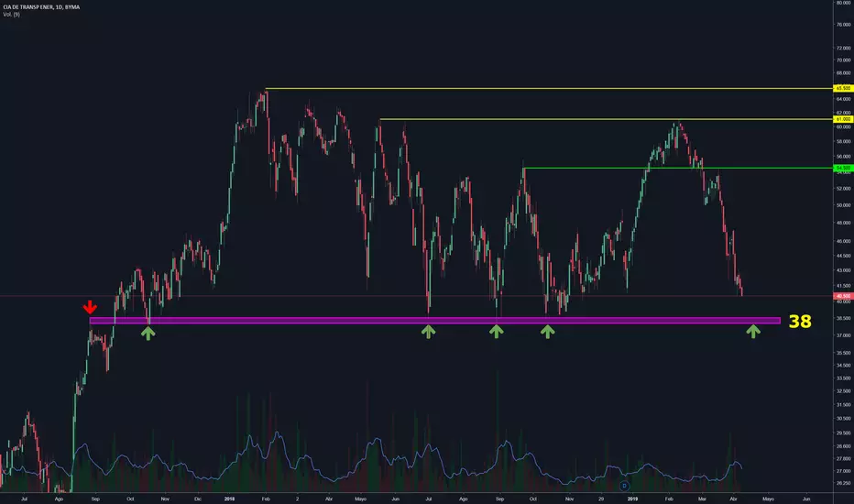
Task: Open the CIA DE TRANSP ENER symbol title
Action: pos(41,7)
